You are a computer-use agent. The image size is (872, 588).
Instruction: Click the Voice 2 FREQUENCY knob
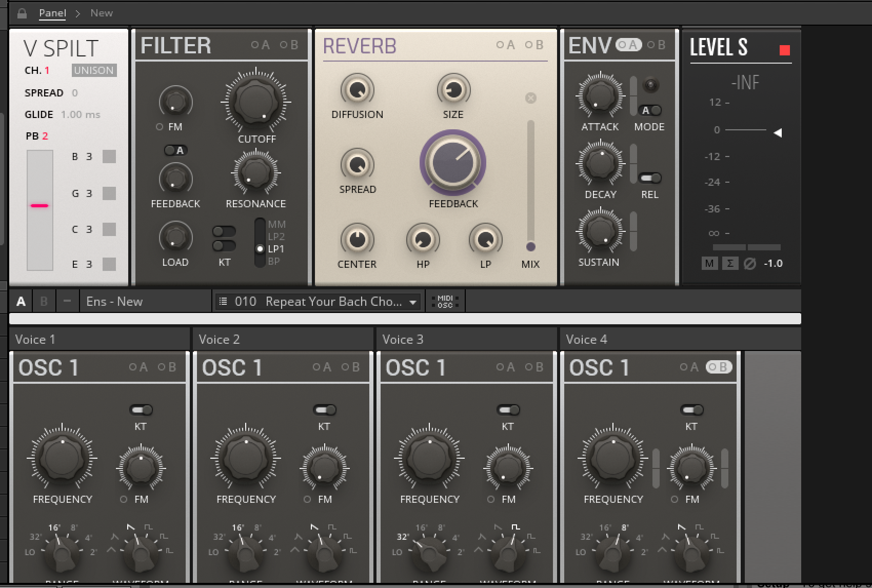click(246, 457)
